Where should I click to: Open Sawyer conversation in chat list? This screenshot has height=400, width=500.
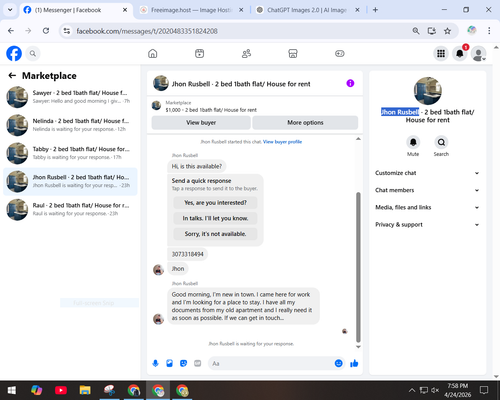[70, 97]
